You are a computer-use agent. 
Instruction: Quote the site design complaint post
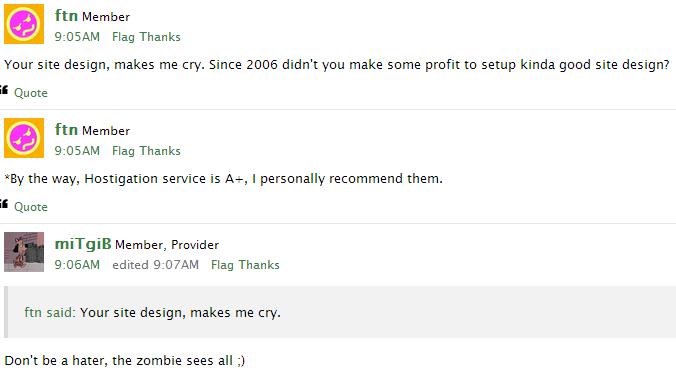pos(31,93)
